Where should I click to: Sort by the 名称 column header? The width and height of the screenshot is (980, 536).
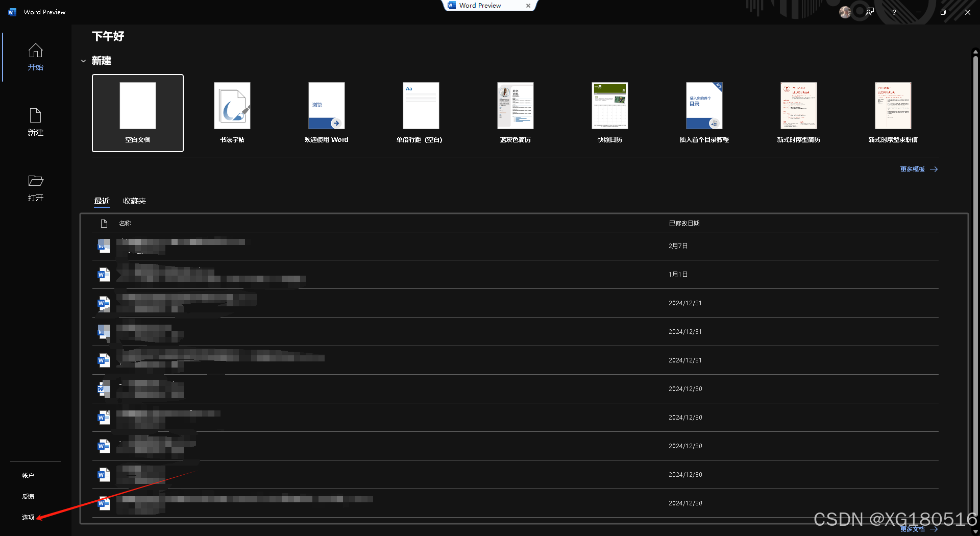pyautogui.click(x=125, y=223)
